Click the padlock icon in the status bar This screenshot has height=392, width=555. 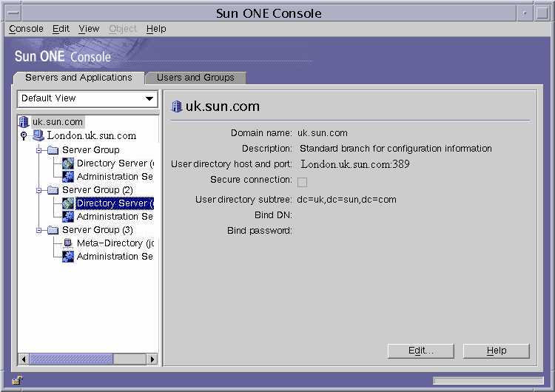[x=17, y=380]
